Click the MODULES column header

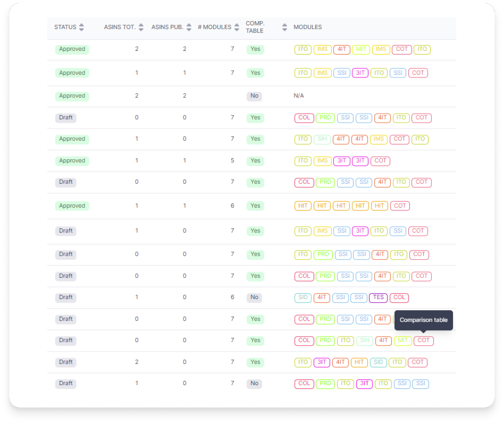coord(308,27)
